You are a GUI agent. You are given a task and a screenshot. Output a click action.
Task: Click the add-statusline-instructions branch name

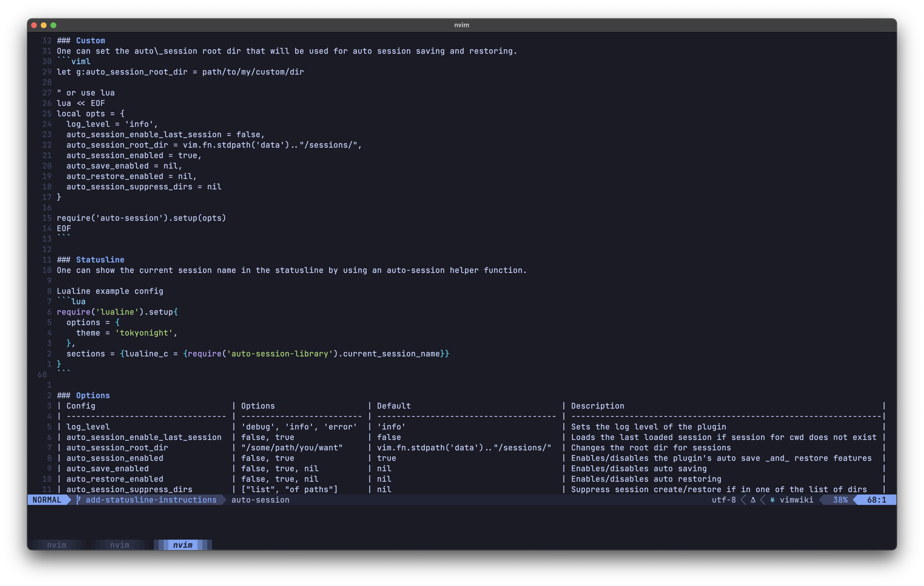[151, 500]
